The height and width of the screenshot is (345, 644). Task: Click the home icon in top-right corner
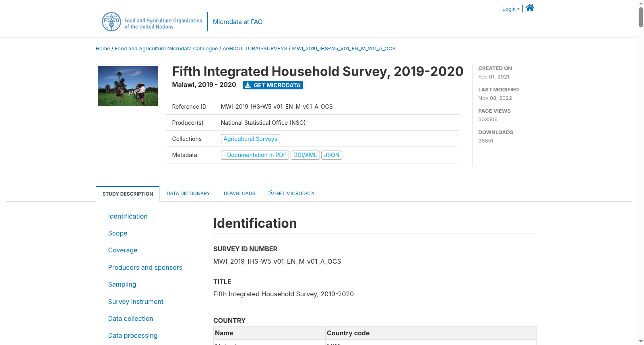(530, 8)
